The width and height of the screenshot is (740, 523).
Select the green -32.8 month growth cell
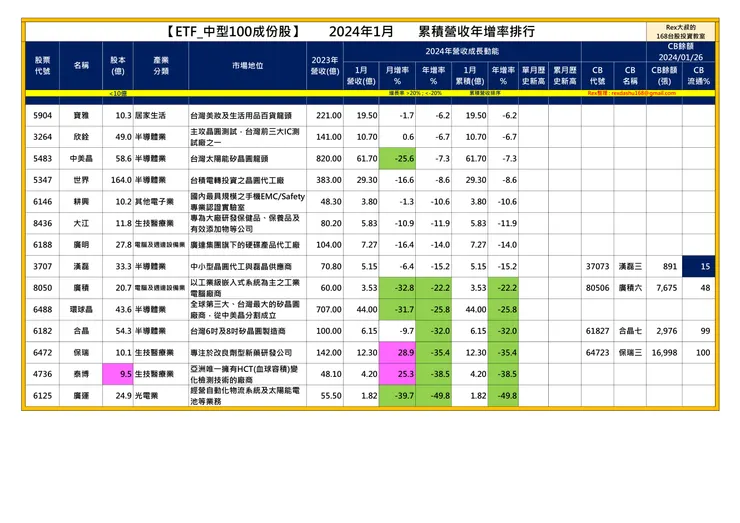click(x=397, y=288)
